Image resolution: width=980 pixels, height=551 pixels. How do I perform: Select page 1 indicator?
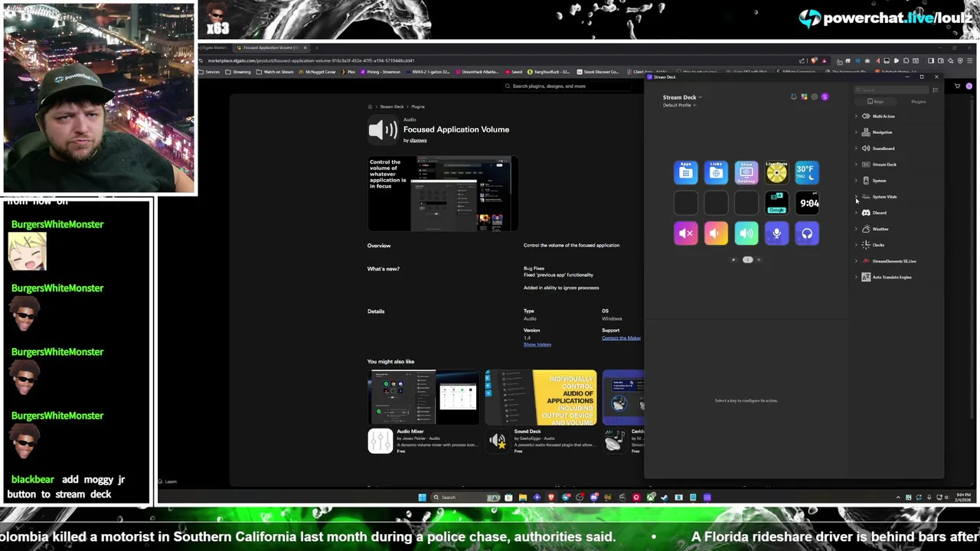point(747,259)
